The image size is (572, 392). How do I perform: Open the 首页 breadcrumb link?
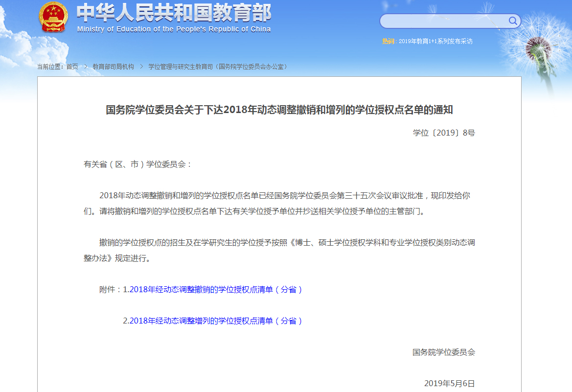click(72, 67)
